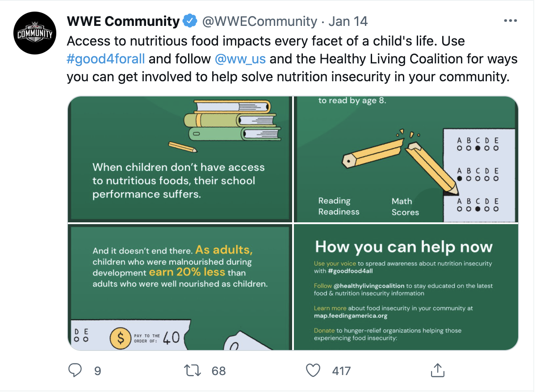536x392 pixels.
Task: Retweet this post using the arrows icon
Action: tap(193, 370)
